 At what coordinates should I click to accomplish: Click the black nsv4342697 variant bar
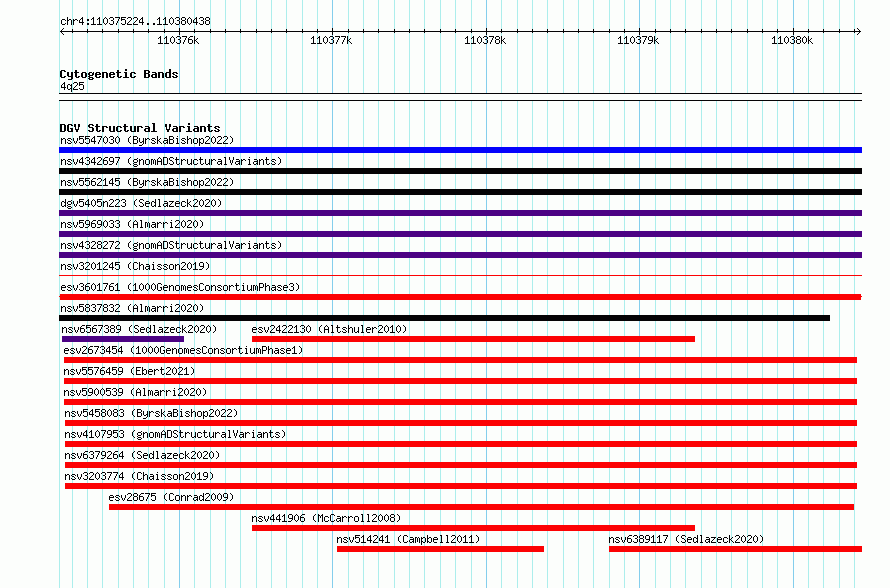[x=460, y=171]
